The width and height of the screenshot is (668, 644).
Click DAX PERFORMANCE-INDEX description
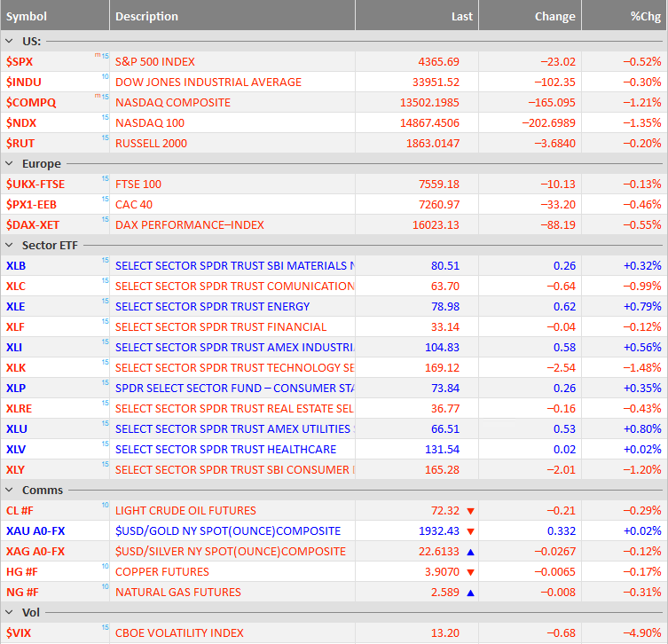click(190, 225)
